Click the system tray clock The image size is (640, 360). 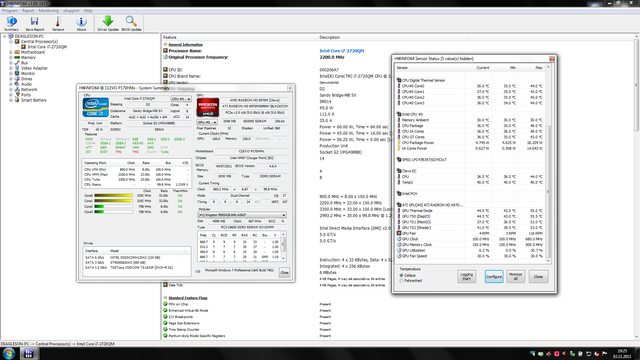[x=622, y=354]
